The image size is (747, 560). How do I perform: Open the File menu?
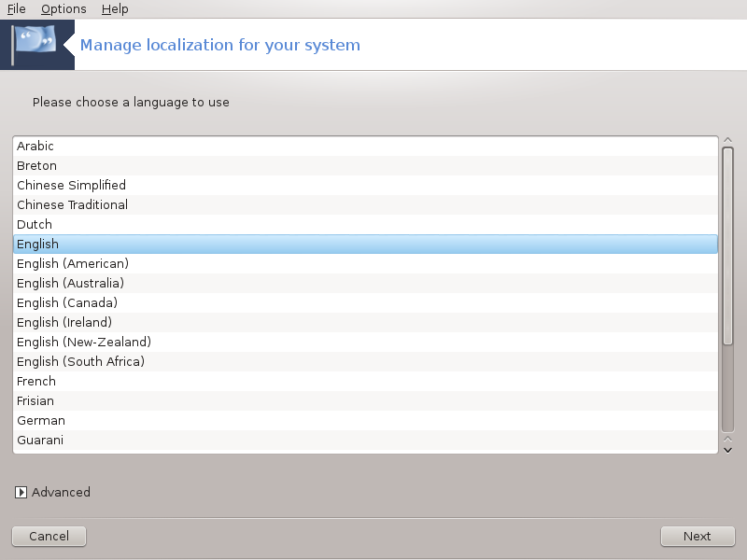click(x=16, y=9)
